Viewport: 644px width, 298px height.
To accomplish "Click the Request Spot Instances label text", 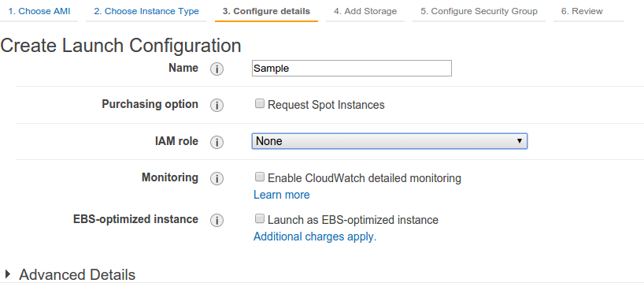I will click(x=326, y=105).
